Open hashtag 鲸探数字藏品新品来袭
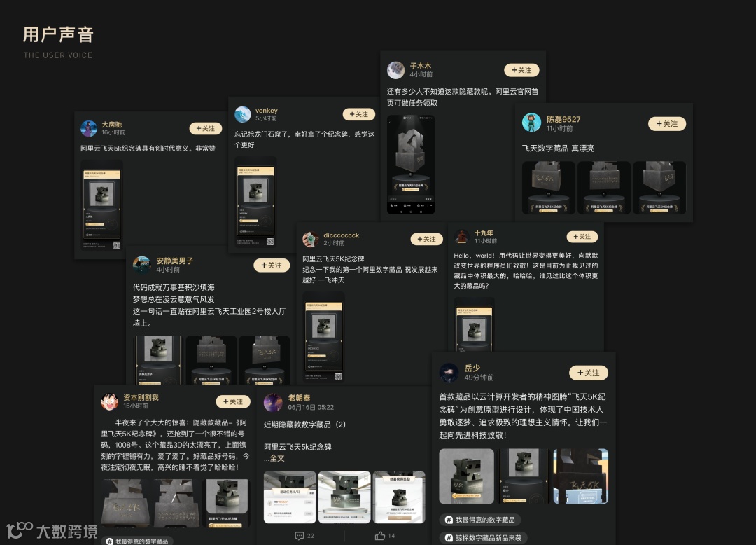This screenshot has height=545, width=756. [x=483, y=537]
